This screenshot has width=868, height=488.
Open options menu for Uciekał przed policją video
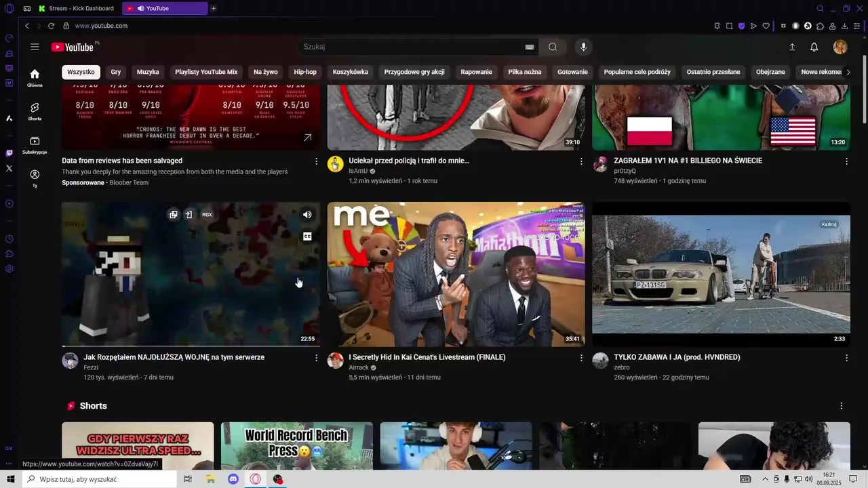[x=581, y=161]
